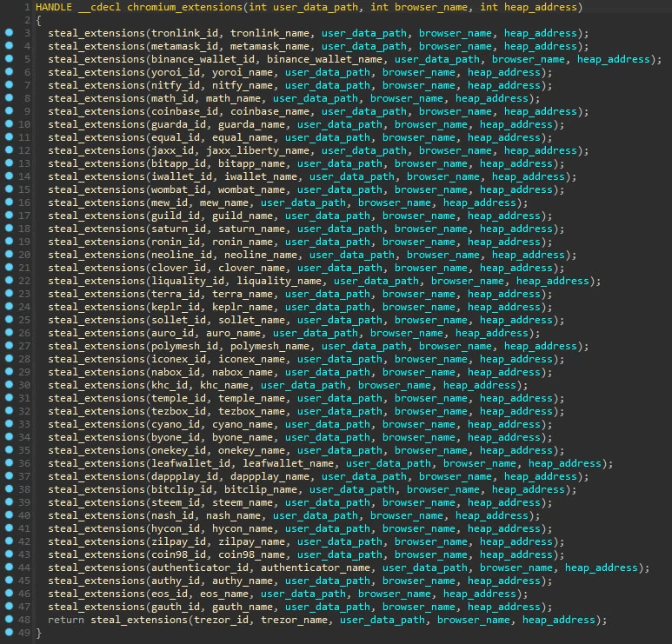
Task: Click the gutter dot at line 22
Action: pos(10,281)
